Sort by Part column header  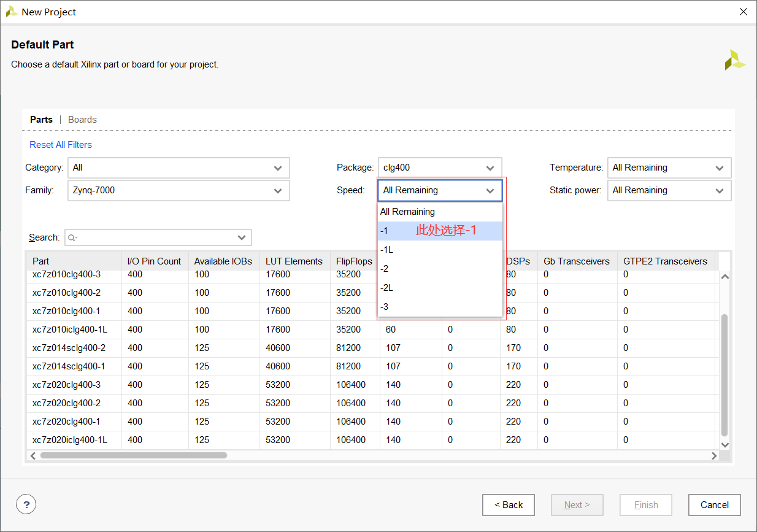pos(74,261)
